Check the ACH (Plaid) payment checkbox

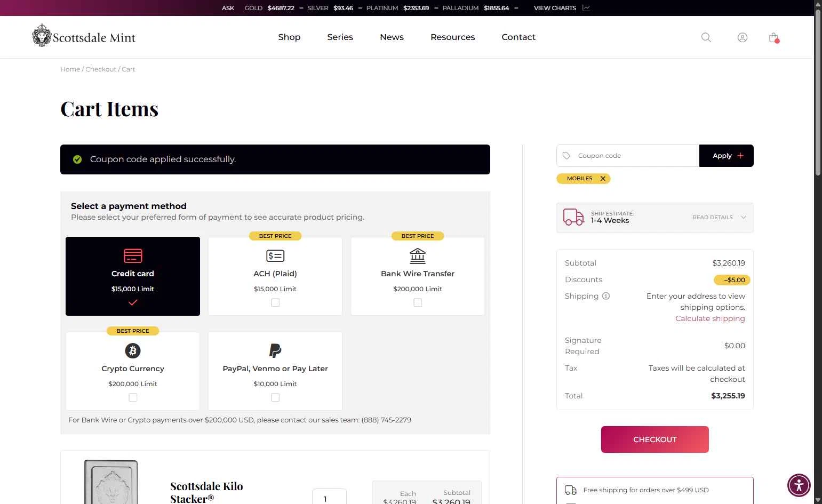pyautogui.click(x=275, y=302)
